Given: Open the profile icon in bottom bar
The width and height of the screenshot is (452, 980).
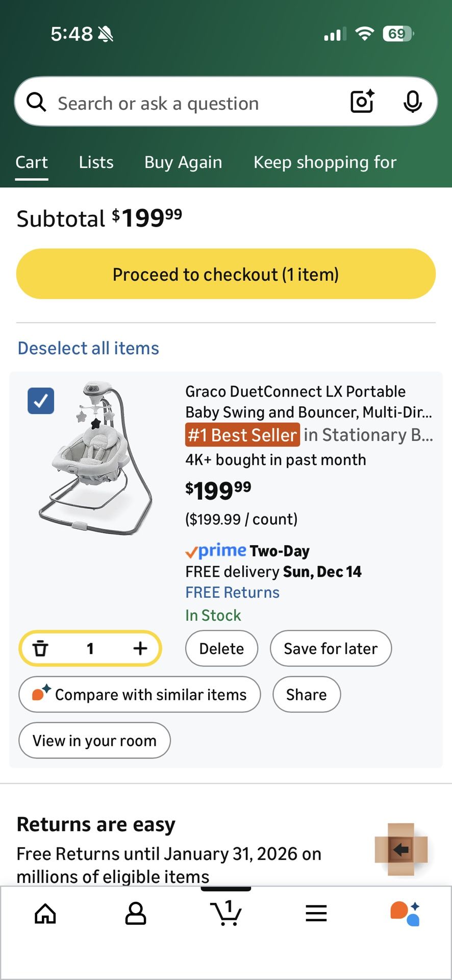Looking at the screenshot, I should tap(136, 914).
